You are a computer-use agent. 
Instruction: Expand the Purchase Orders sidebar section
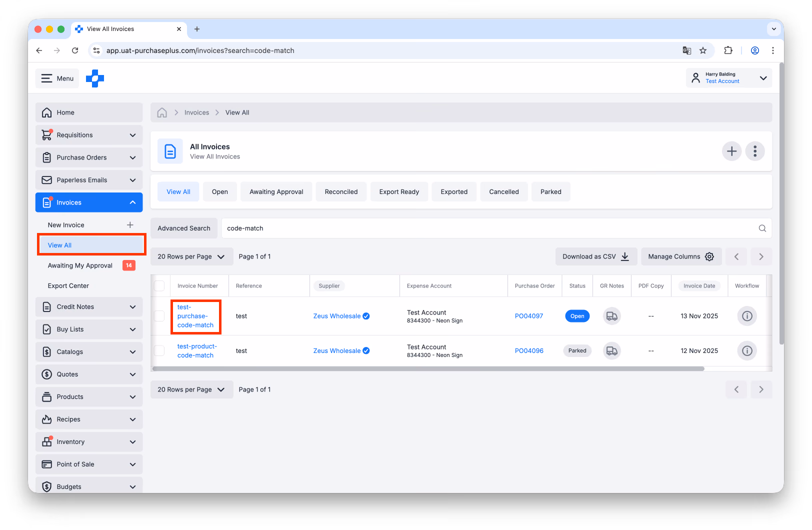click(x=89, y=157)
